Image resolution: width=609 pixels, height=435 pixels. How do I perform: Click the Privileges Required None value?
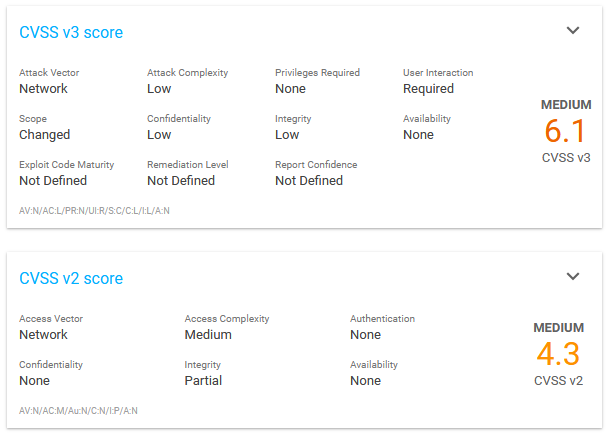tap(291, 89)
